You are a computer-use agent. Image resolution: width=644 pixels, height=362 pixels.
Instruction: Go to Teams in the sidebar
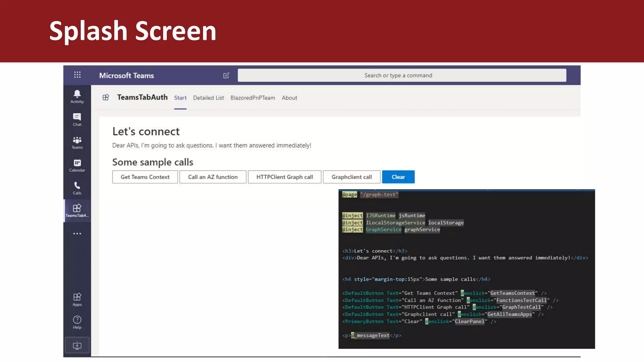click(77, 142)
